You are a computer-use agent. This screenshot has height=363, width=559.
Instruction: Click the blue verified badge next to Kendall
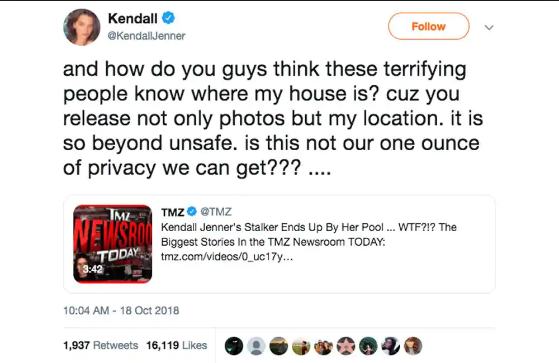tap(168, 17)
